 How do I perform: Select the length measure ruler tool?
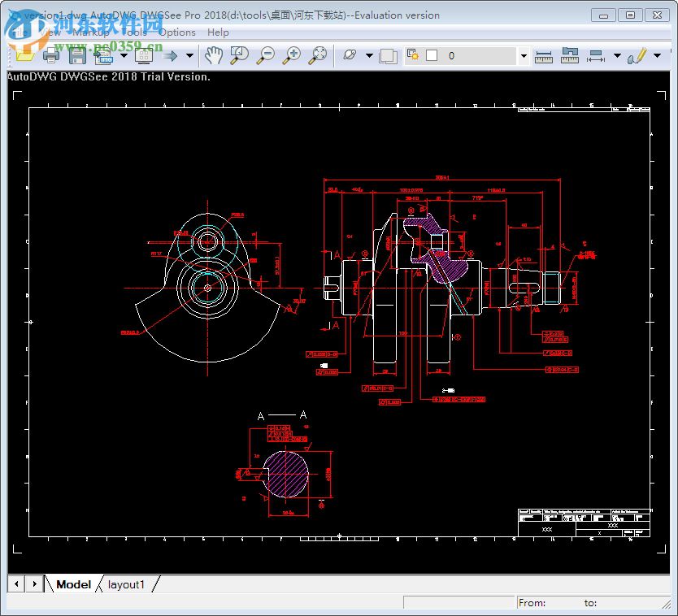pyautogui.click(x=545, y=55)
